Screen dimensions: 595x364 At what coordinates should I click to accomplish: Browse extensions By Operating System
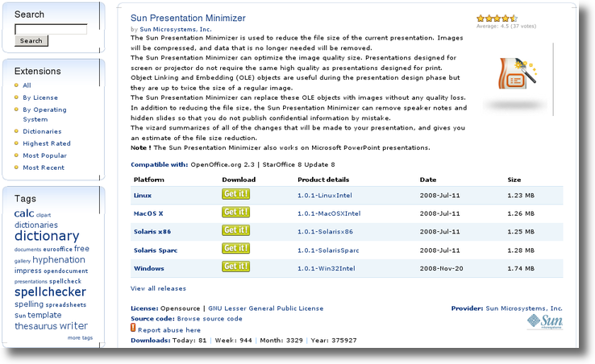point(44,114)
